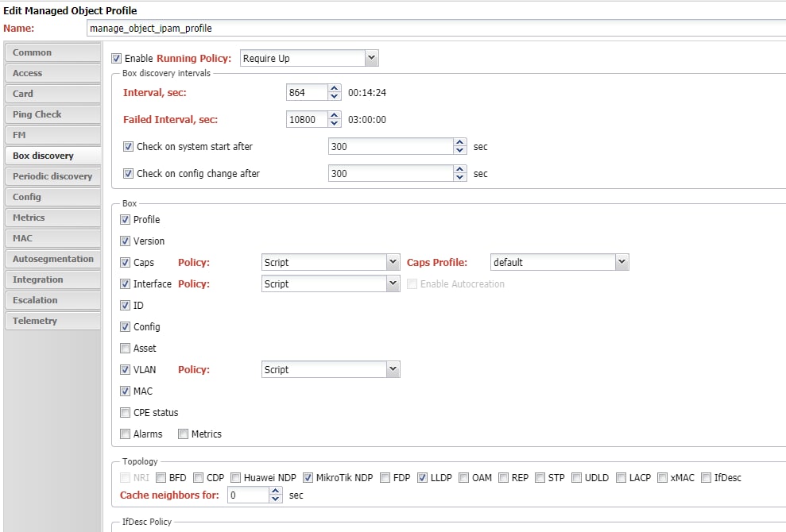The height and width of the screenshot is (532, 786).
Task: Decrease the config change delay seconds
Action: pyautogui.click(x=459, y=177)
